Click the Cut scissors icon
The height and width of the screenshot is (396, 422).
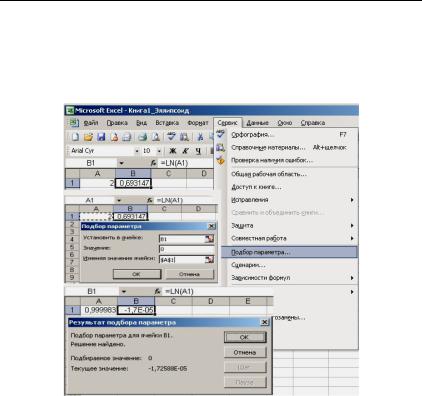point(200,137)
